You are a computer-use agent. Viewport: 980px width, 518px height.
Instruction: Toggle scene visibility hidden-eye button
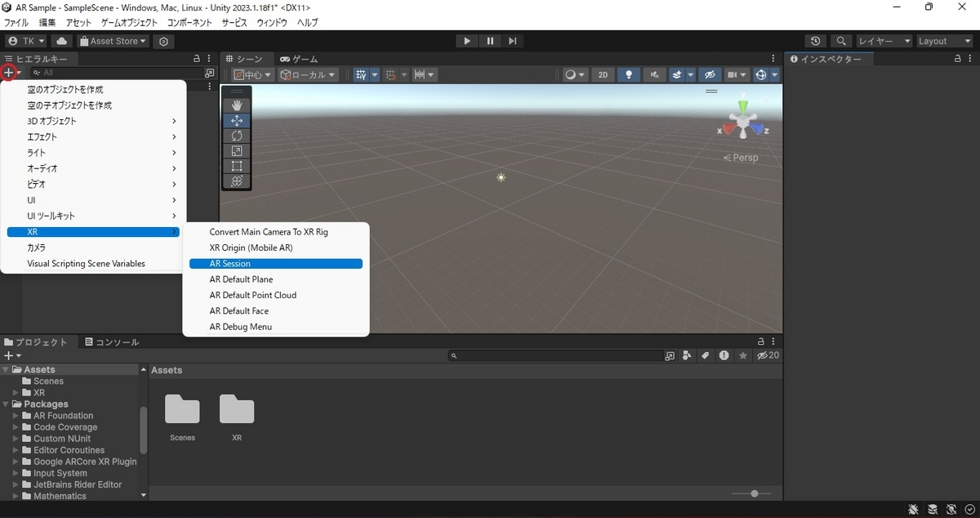tap(710, 74)
